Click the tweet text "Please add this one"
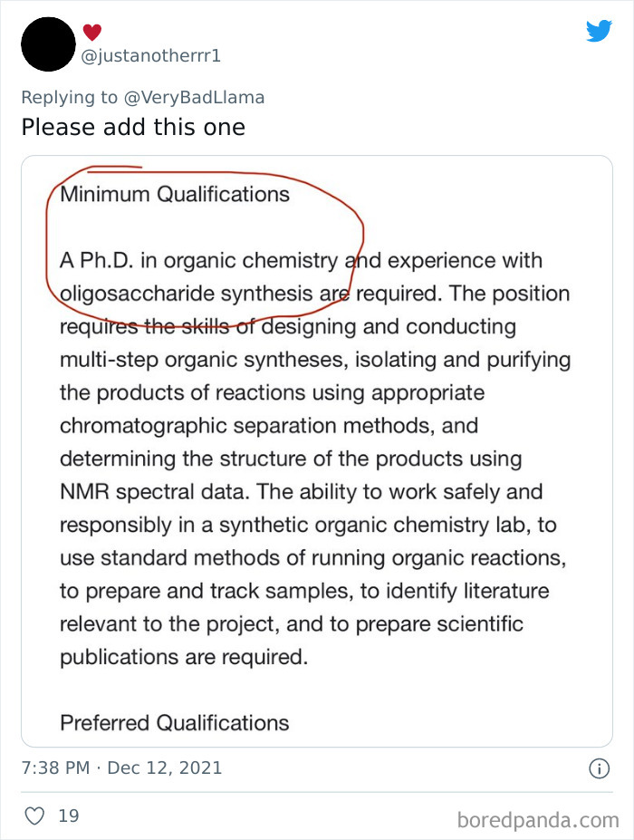The width and height of the screenshot is (634, 840). pos(133,127)
